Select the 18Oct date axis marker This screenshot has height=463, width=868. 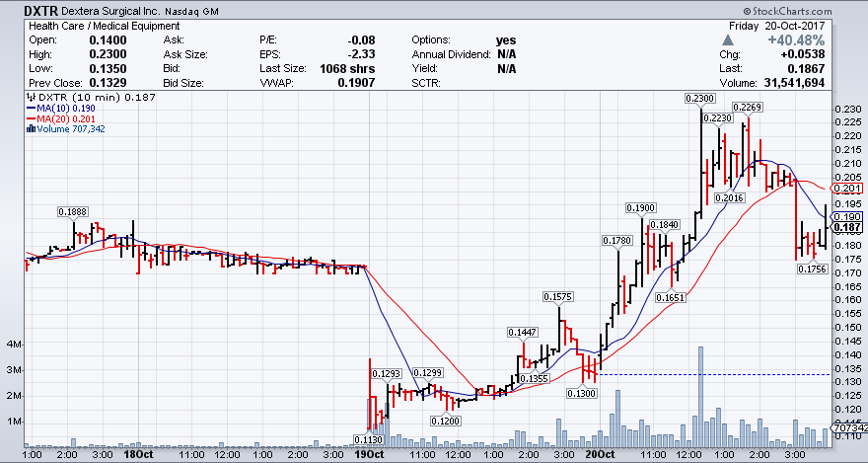137,455
